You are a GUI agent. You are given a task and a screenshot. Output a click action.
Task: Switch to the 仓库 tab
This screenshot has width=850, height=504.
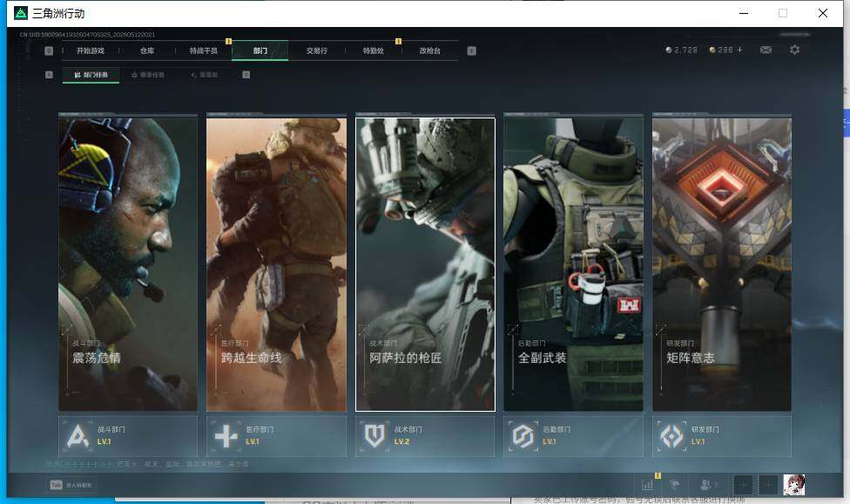click(147, 50)
